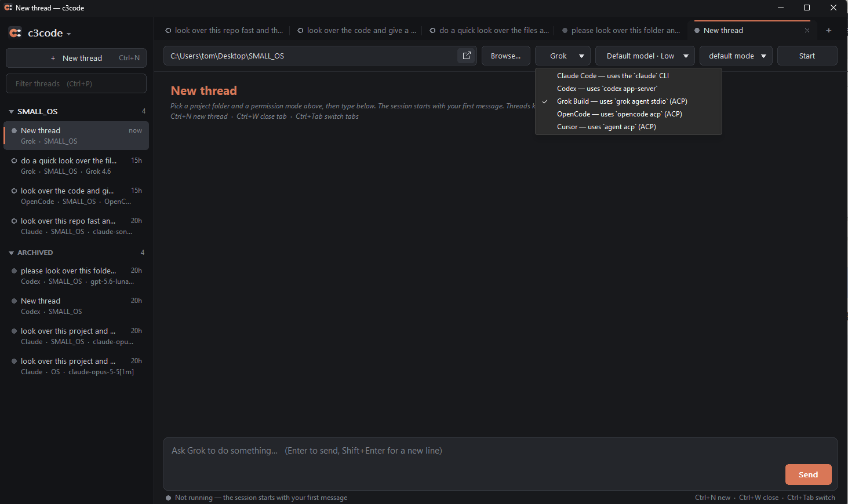This screenshot has width=848, height=504.
Task: Open the Default model · Low dropdown
Action: 645,56
